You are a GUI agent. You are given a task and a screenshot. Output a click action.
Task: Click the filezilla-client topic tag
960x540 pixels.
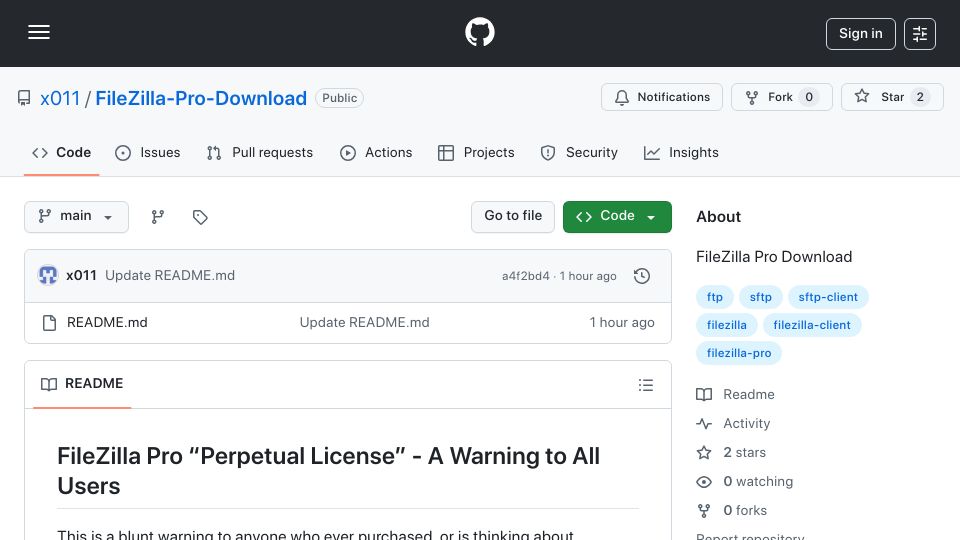point(812,325)
